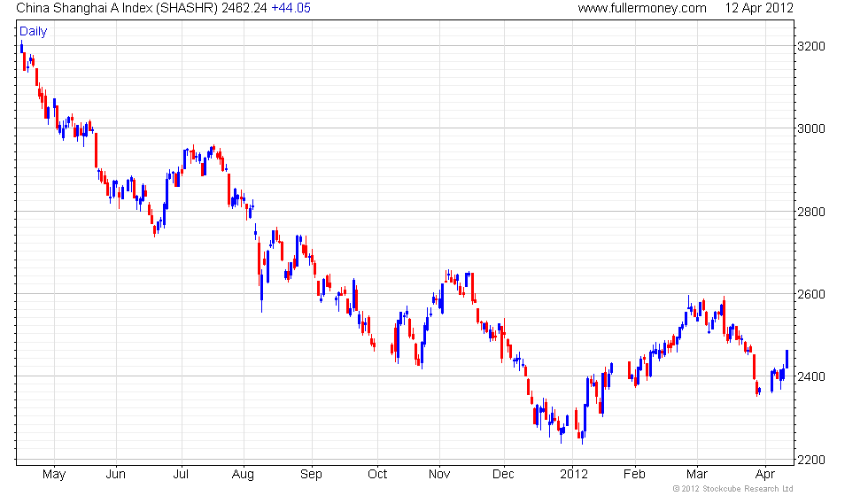Screen dimensions: 868x496
Task: Click the Jul label on time axis
Action: (181, 475)
